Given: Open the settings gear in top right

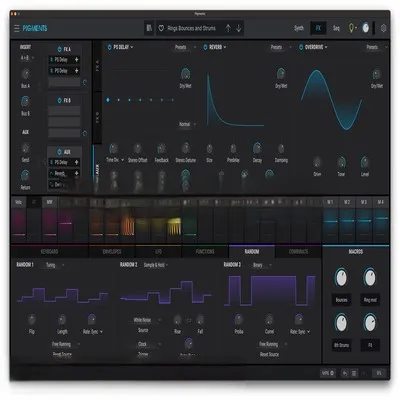Looking at the screenshot, I should pos(383,28).
